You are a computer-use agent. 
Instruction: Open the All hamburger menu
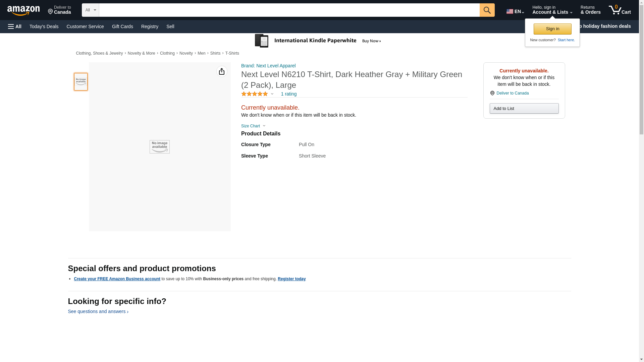[x=15, y=26]
